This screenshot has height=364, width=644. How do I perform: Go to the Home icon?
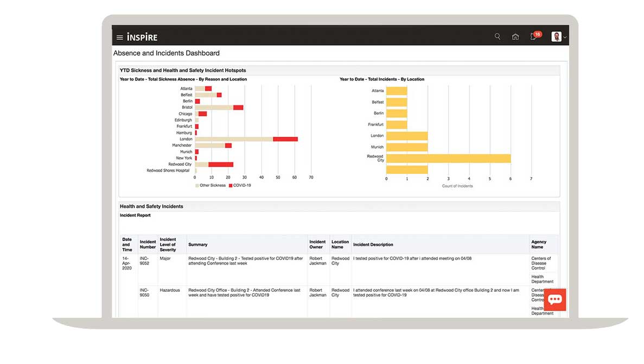[515, 37]
